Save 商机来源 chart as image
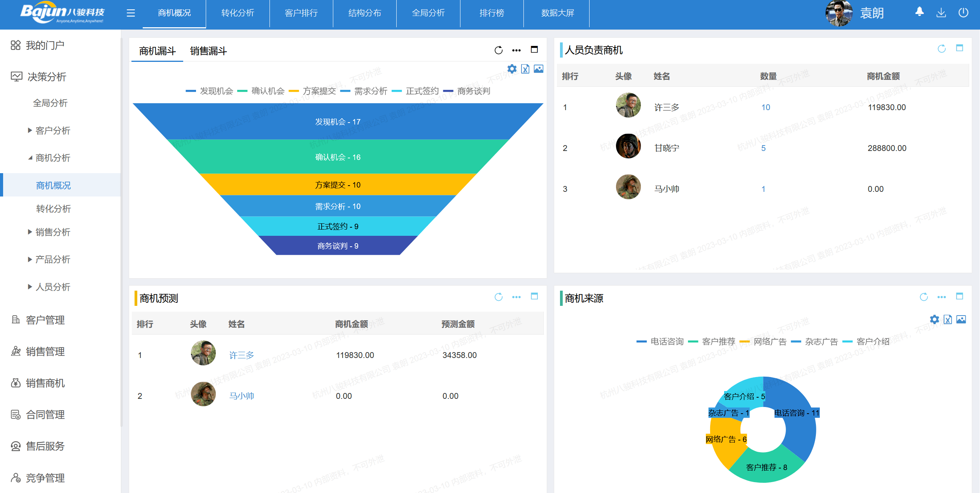The height and width of the screenshot is (493, 980). [961, 319]
